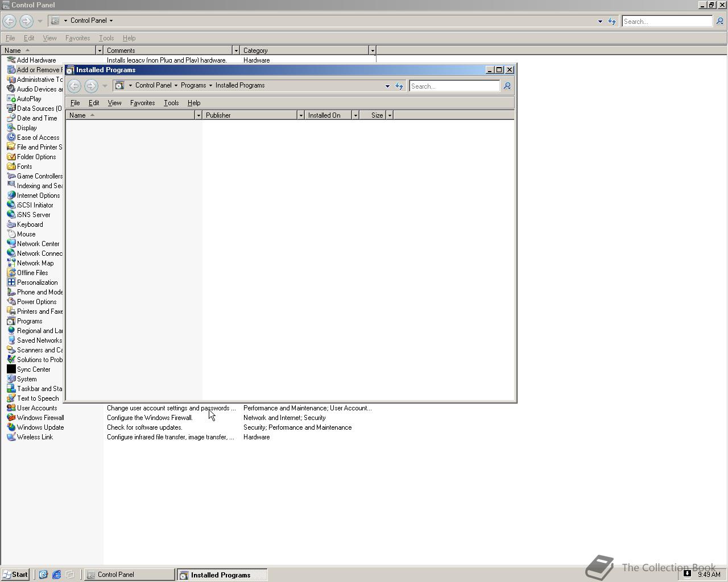Open the Power Options icon
Image resolution: width=728 pixels, height=582 pixels.
11,302
